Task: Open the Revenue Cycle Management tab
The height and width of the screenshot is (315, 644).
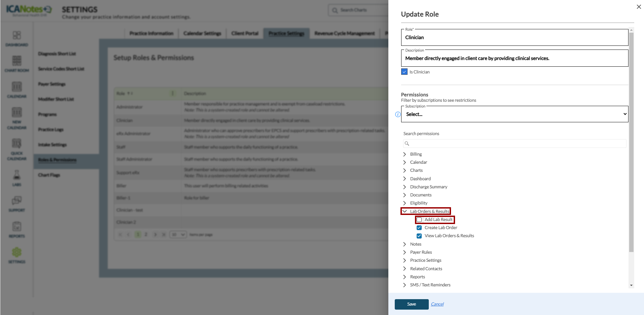Action: 345,33
